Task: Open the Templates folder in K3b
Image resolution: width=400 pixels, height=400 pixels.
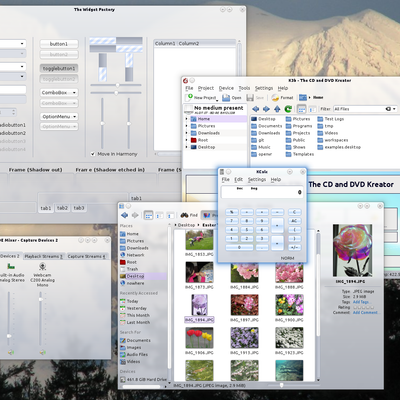Action: pyautogui.click(x=300, y=154)
